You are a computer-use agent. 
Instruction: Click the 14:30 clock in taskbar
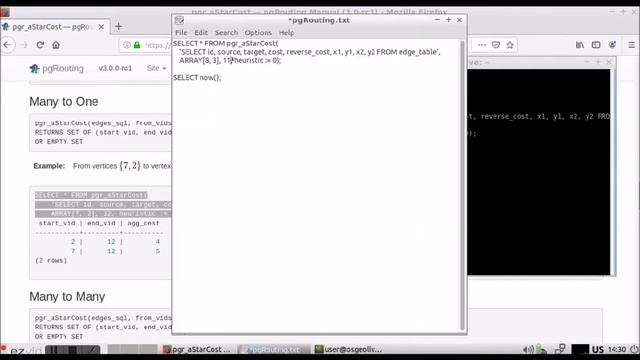(617, 349)
